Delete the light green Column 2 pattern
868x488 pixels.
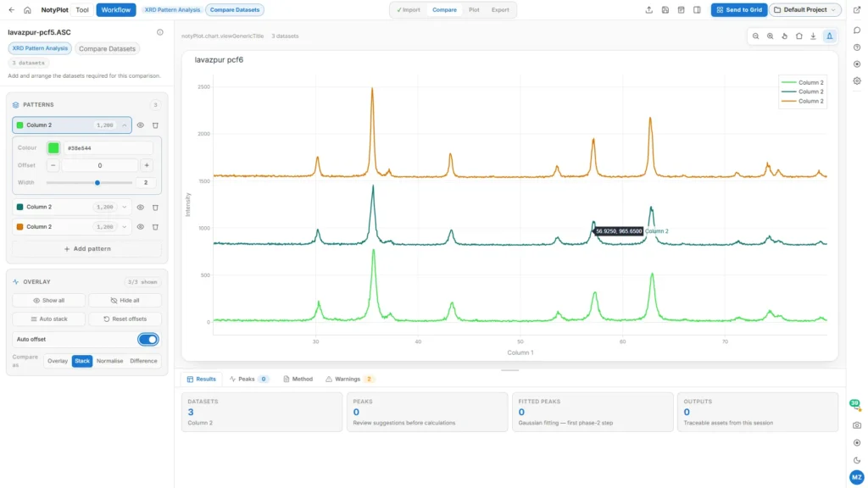156,125
